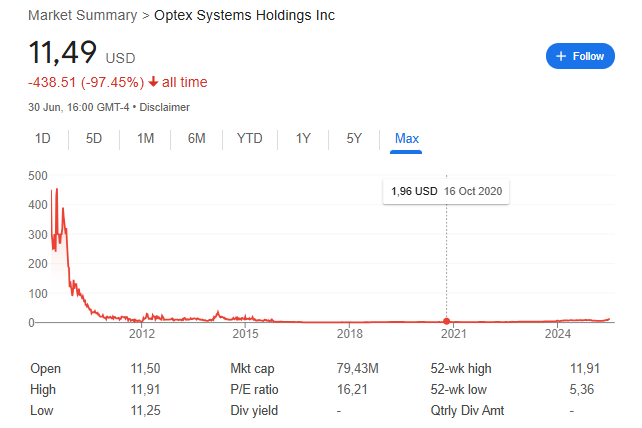The width and height of the screenshot is (642, 428).
Task: Click the 2012 label on chart axis
Action: (x=141, y=333)
